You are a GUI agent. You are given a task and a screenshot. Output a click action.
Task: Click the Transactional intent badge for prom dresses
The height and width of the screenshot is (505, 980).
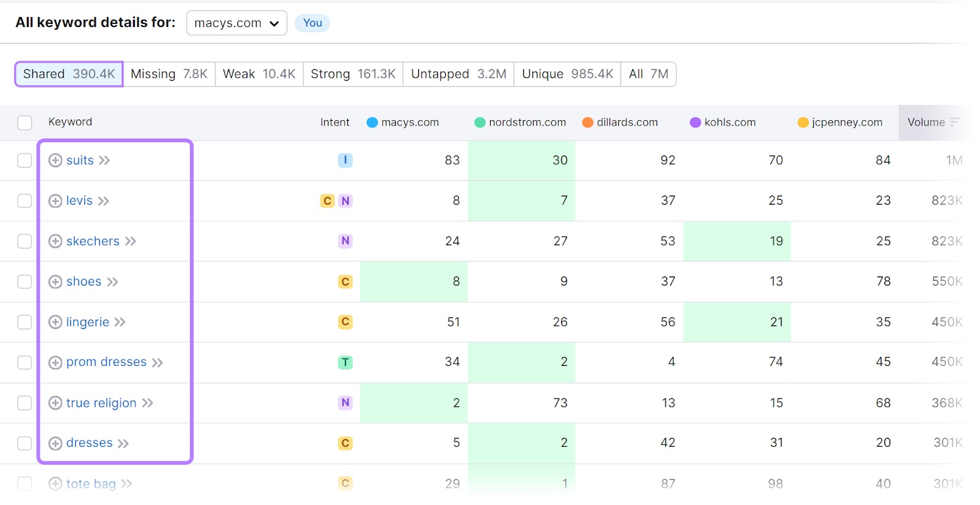tap(345, 362)
